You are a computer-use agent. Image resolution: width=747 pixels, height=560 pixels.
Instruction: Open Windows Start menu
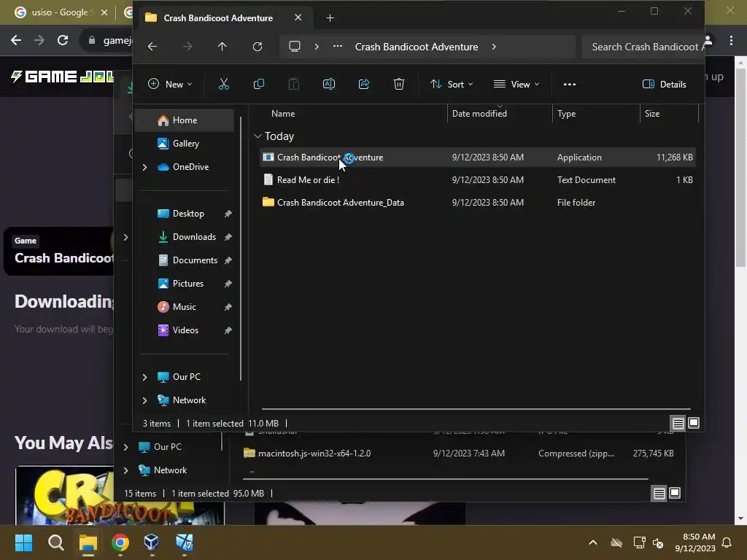(23, 542)
